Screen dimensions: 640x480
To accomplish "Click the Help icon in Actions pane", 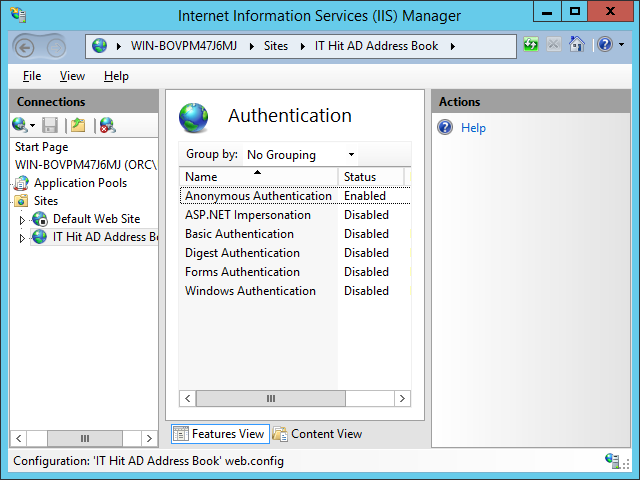I will (x=445, y=127).
